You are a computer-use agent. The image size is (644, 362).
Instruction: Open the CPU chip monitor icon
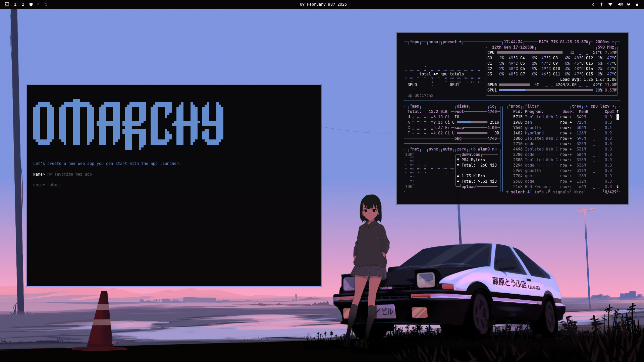628,4
